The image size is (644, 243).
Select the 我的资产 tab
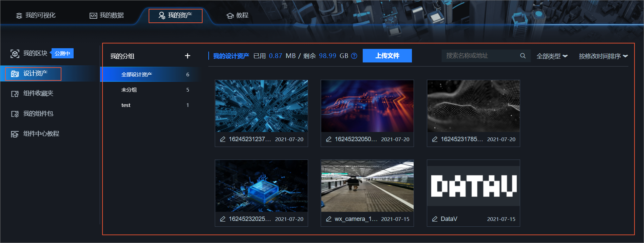175,16
